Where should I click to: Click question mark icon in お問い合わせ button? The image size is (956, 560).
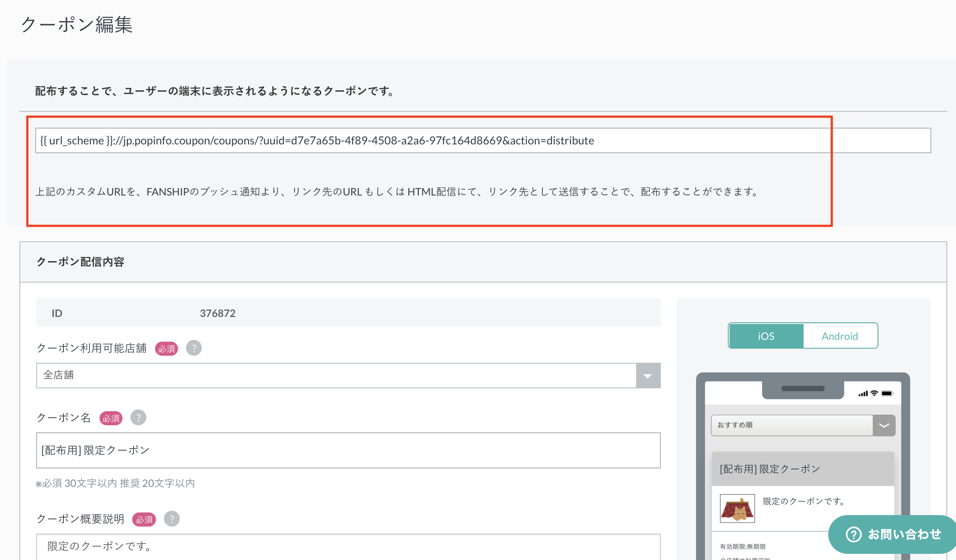(x=853, y=534)
